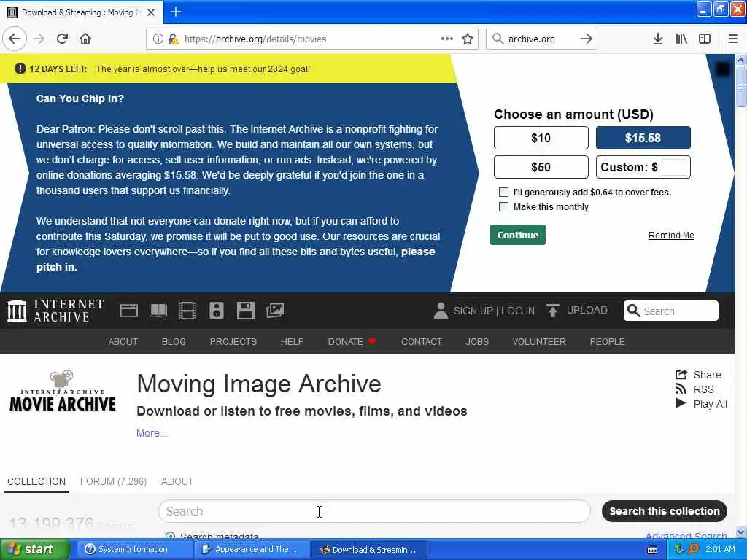The width and height of the screenshot is (747, 560).
Task: Click the Share icon
Action: point(681,374)
